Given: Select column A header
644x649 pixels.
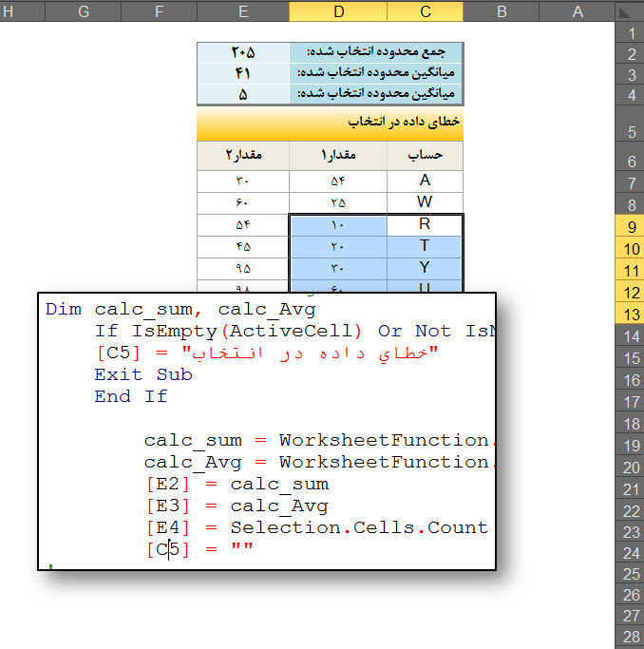Looking at the screenshot, I should click(577, 11).
